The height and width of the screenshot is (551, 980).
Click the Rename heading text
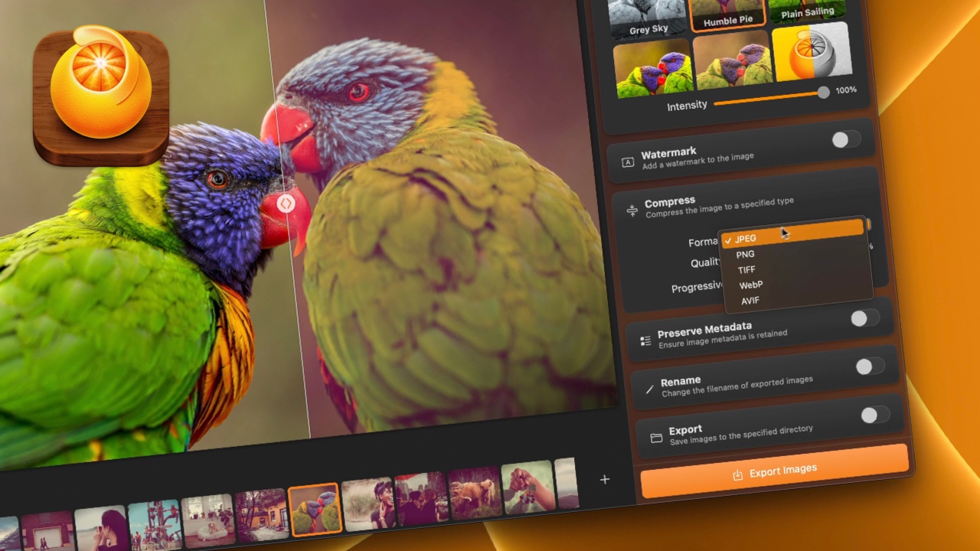pos(681,381)
